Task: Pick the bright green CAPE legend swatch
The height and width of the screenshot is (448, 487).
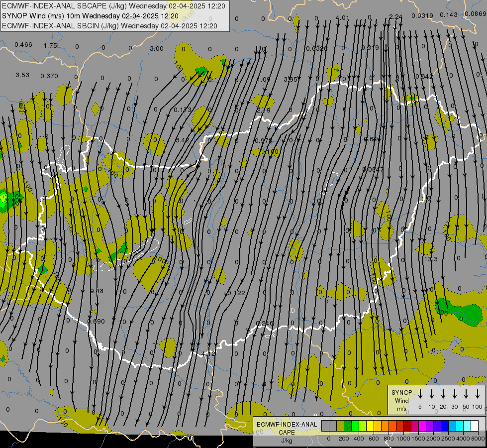Action: (355, 426)
